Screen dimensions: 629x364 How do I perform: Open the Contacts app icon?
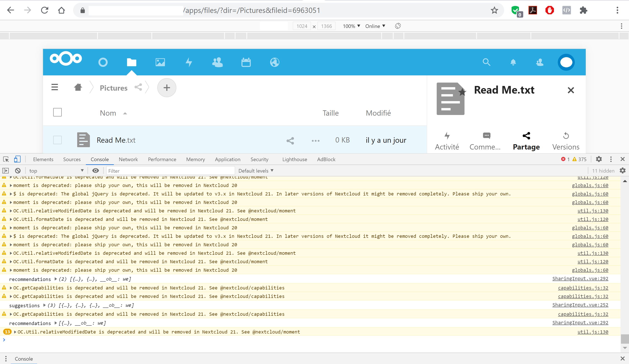coord(217,62)
